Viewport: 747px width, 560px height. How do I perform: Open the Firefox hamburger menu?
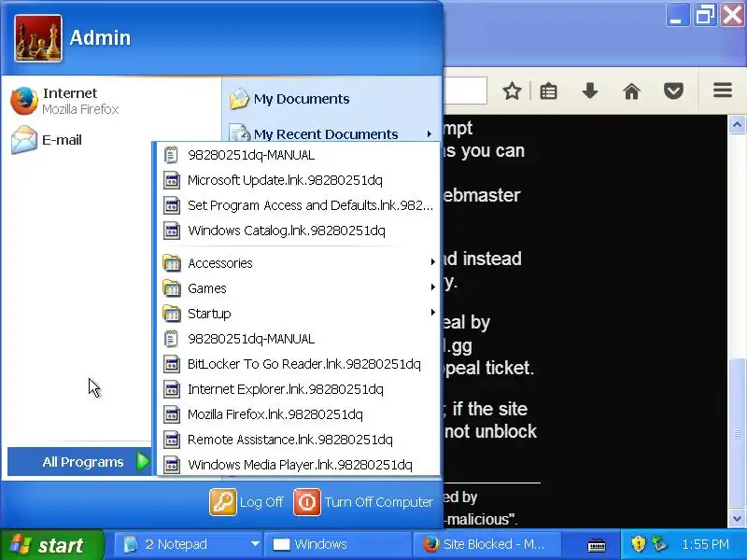click(722, 90)
